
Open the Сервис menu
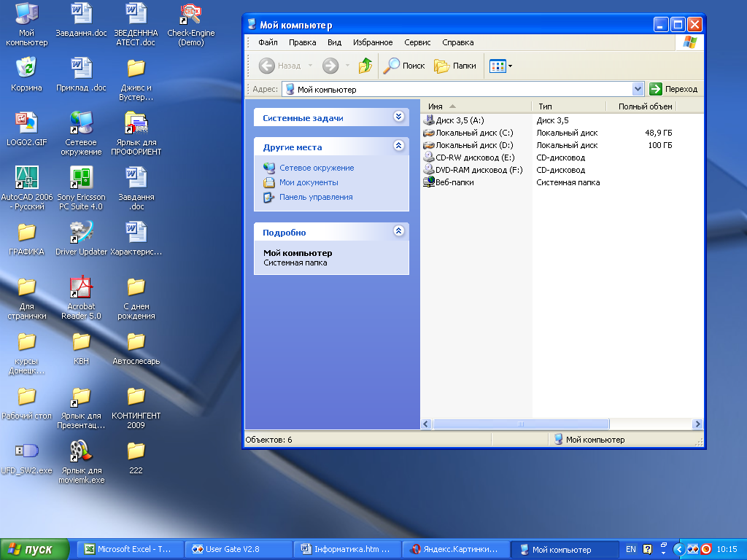pyautogui.click(x=417, y=42)
